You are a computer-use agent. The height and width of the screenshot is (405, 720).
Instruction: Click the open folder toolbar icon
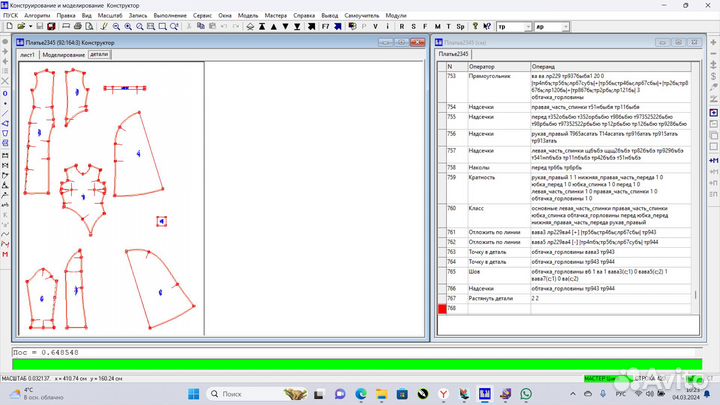pos(21,27)
